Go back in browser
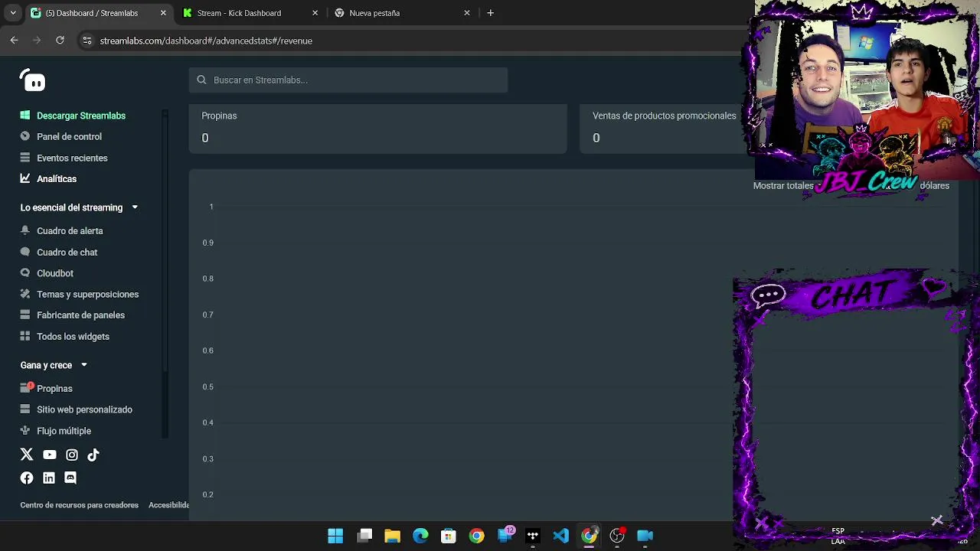The image size is (980, 551). pos(14,41)
